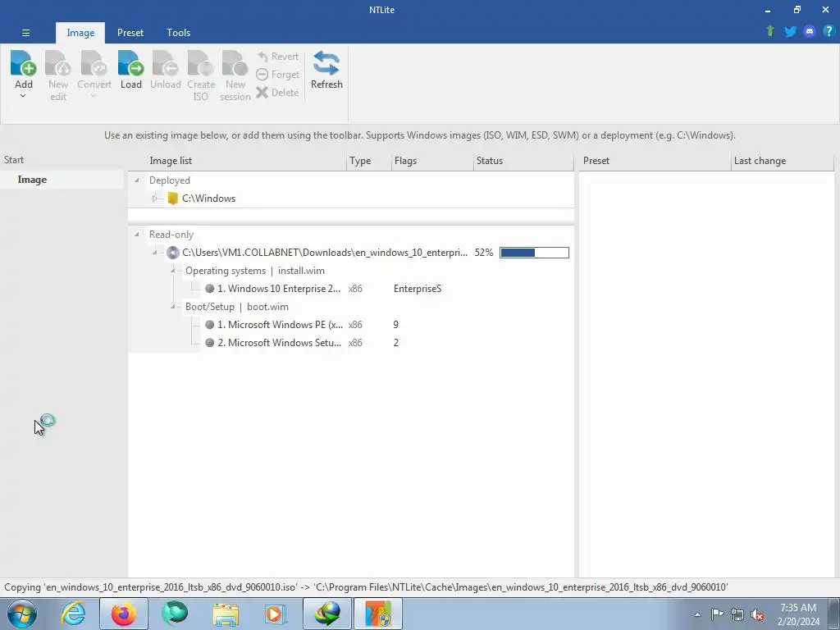Click the green update arrow icon
Viewport: 840px width, 630px height.
pos(770,31)
